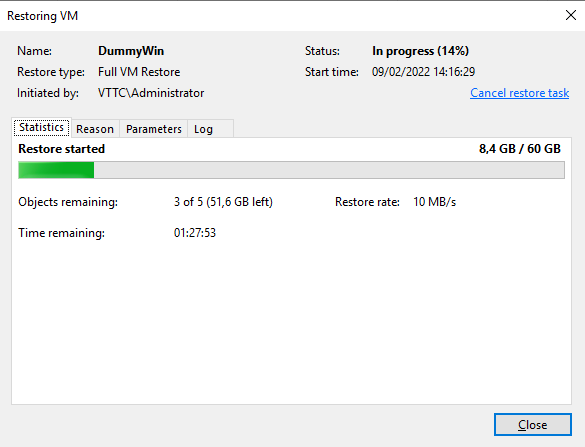Image resolution: width=585 pixels, height=447 pixels.
Task: Click the In progress (14%) status text
Action: 420,51
